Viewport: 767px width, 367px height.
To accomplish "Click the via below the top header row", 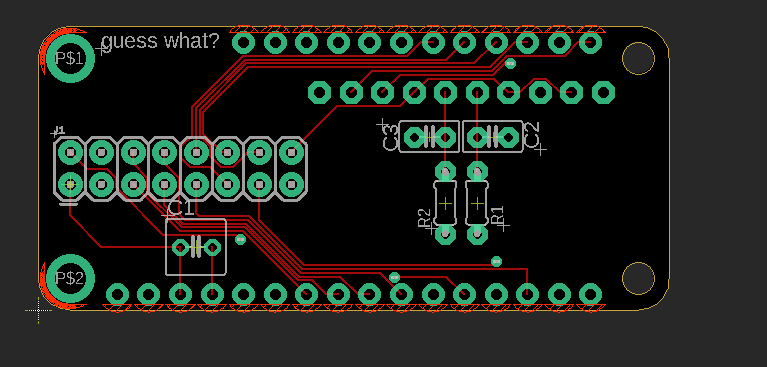I will click(510, 63).
